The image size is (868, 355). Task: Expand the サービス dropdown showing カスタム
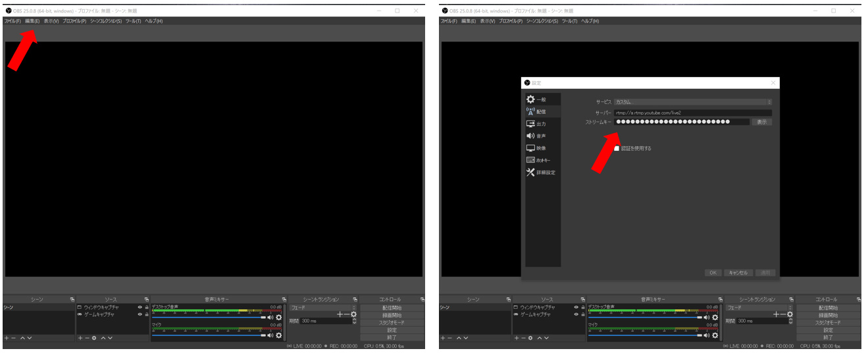[692, 102]
